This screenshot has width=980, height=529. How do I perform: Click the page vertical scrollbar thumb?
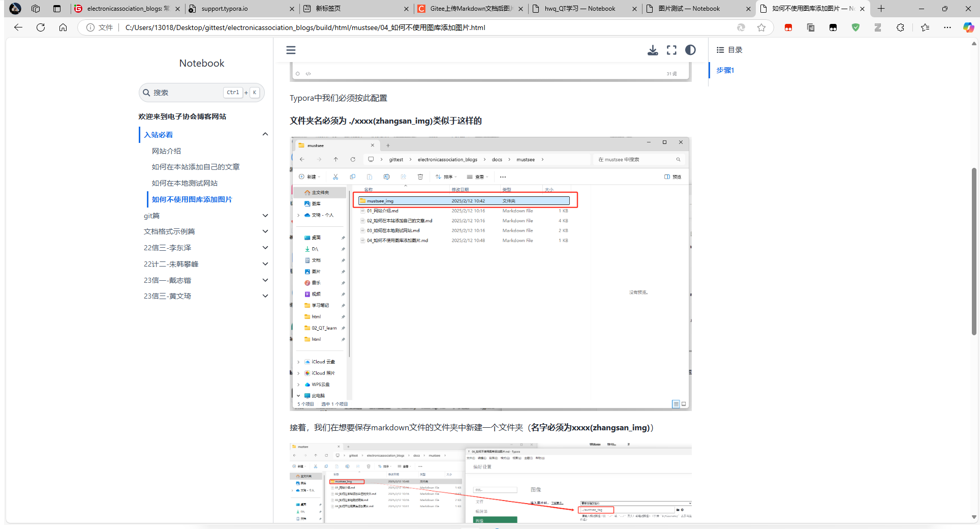tap(974, 251)
